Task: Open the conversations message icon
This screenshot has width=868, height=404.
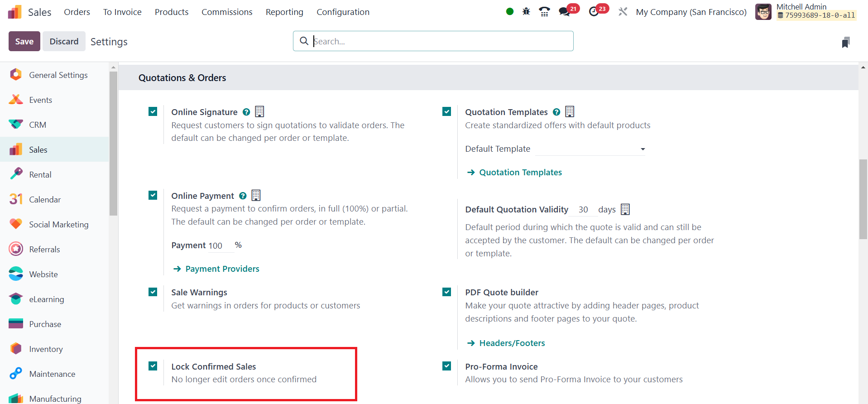Action: 565,12
